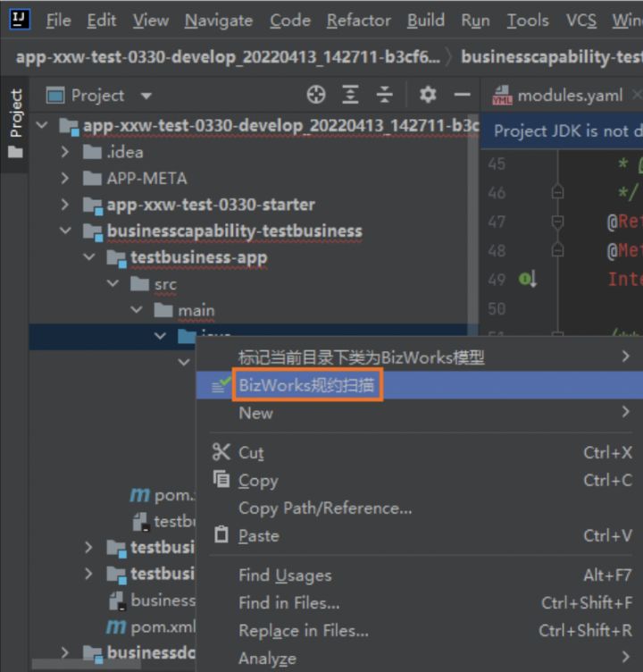Choose Copy Path/Reference... in context menu
Viewport: 643px width, 672px height.
pos(420,508)
